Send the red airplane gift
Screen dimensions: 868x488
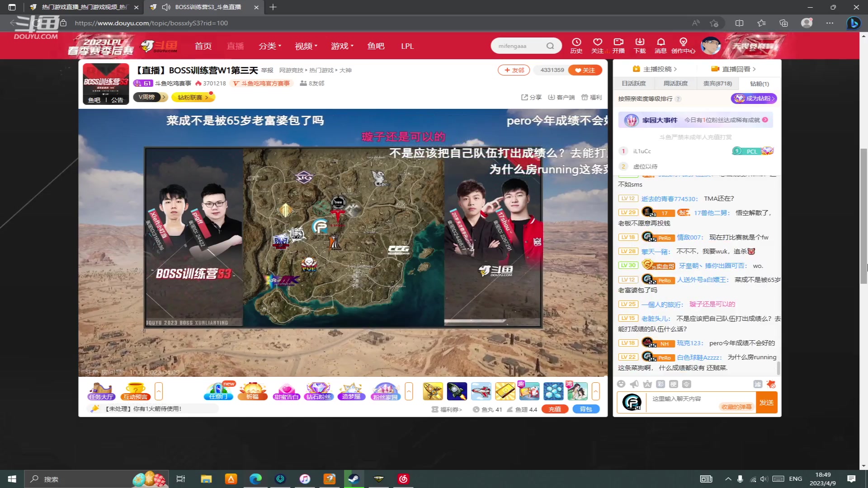pyautogui.click(x=481, y=391)
